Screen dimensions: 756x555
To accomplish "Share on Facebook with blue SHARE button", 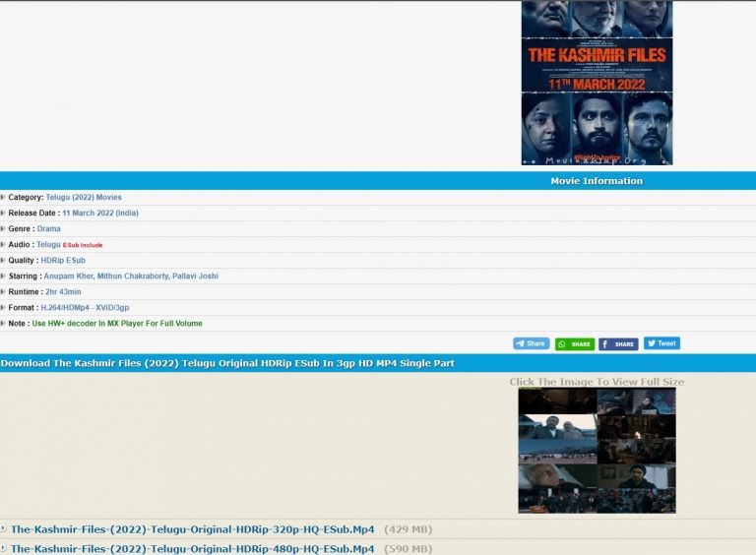I will pyautogui.click(x=618, y=344).
